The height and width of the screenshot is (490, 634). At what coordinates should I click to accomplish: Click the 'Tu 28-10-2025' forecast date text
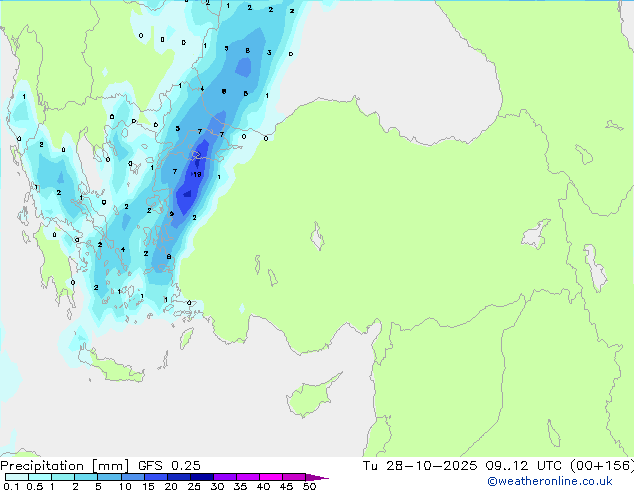[x=420, y=466]
